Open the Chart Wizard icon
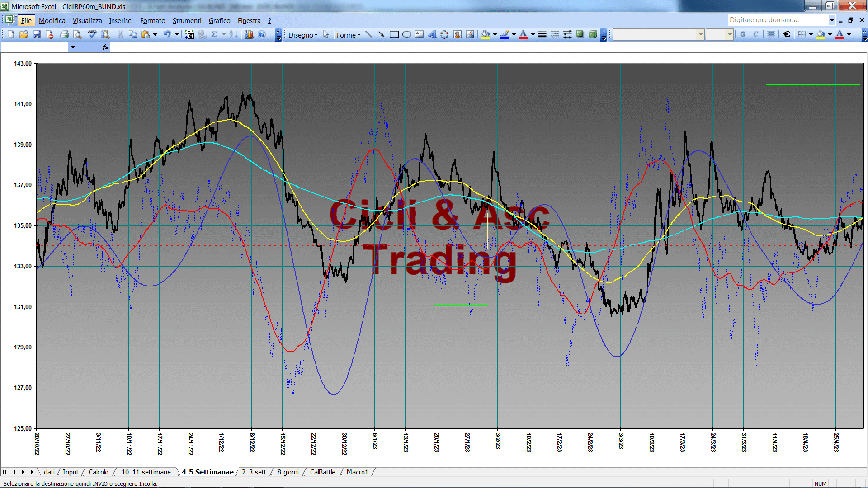This screenshot has width=868, height=488. point(249,35)
